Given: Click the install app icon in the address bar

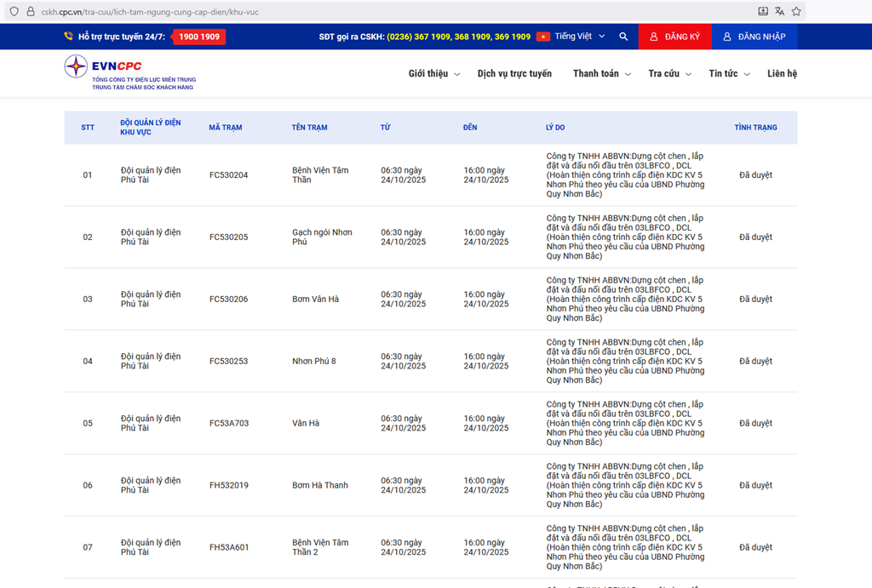Looking at the screenshot, I should 763,12.
